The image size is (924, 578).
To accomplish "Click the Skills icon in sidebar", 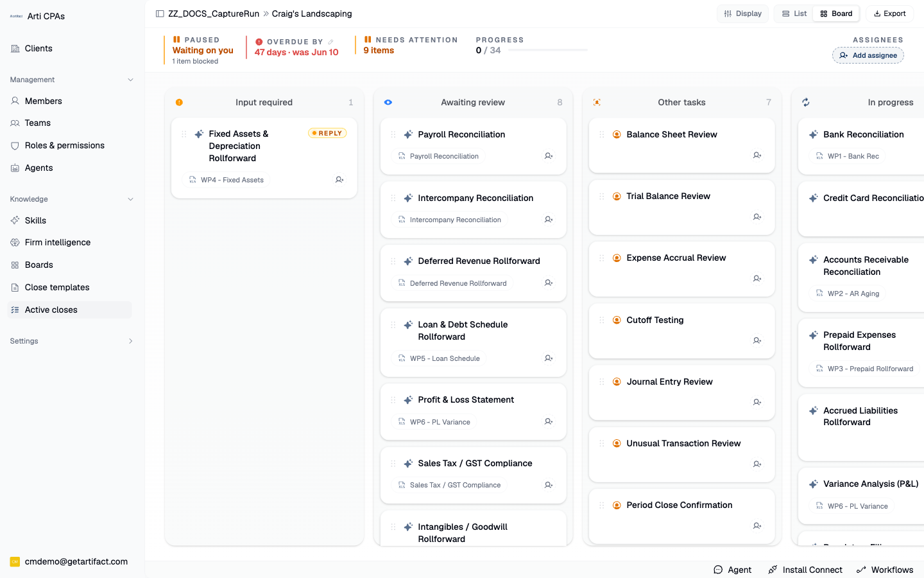I will [x=15, y=220].
